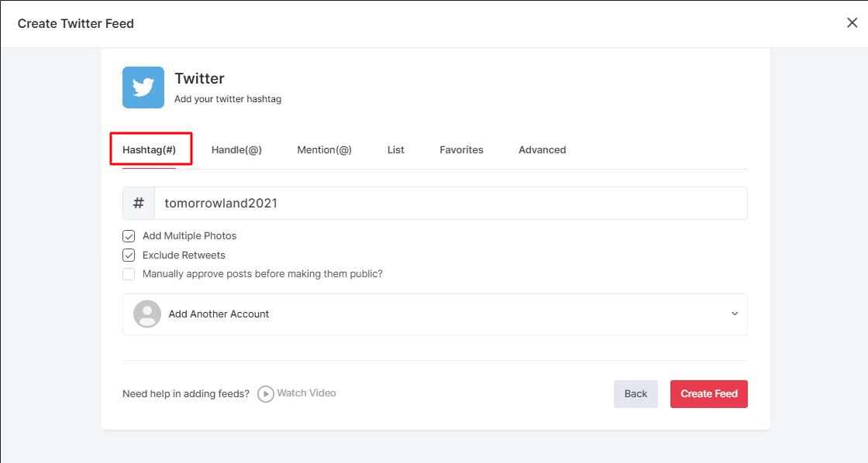Open the Mention(@) tab

click(324, 150)
